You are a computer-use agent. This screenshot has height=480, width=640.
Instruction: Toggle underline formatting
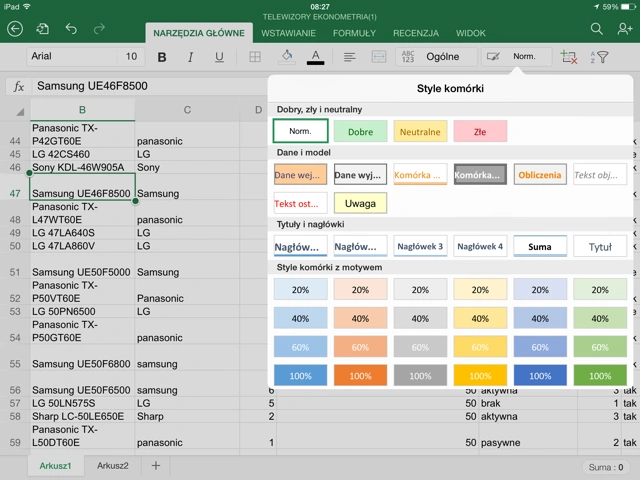(219, 57)
